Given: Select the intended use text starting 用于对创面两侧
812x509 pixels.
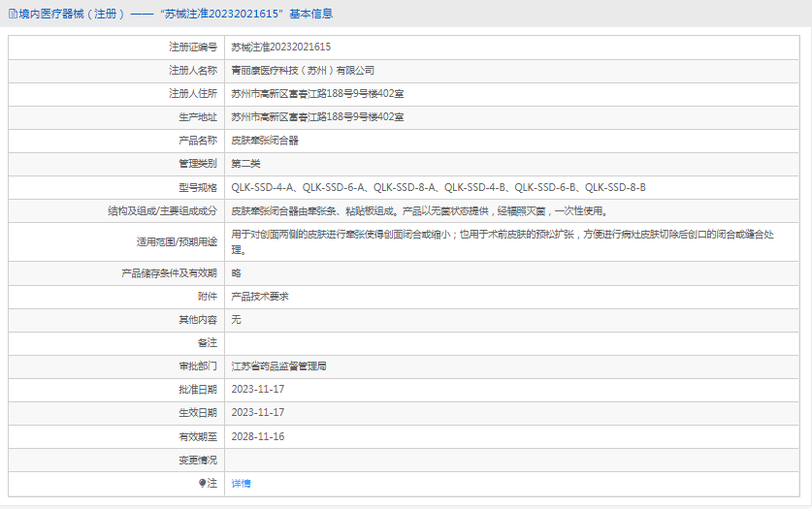Looking at the screenshot, I should point(503,241).
